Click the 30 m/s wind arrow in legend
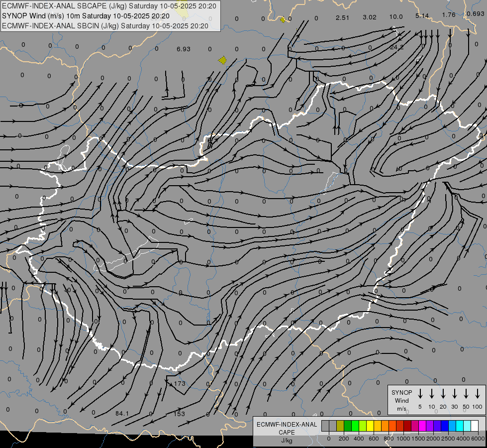487x448 pixels. pyautogui.click(x=454, y=394)
